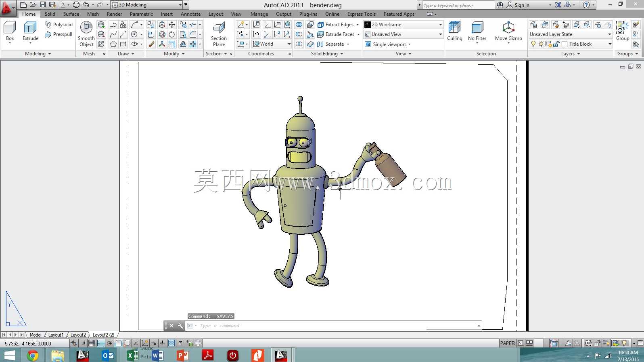Open a file from Quick Access toolbar
Screen dimensions: 644x362
point(33,5)
